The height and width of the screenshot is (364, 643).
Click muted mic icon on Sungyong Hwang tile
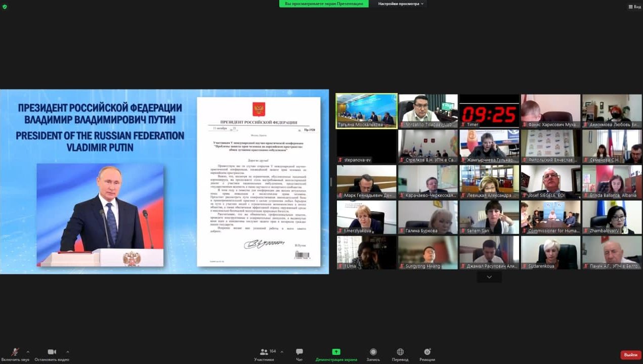point(402,266)
